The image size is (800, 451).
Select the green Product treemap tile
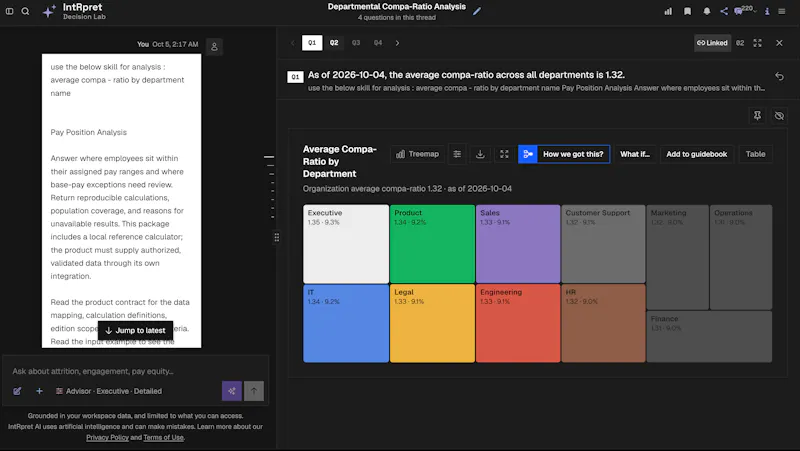tap(432, 244)
